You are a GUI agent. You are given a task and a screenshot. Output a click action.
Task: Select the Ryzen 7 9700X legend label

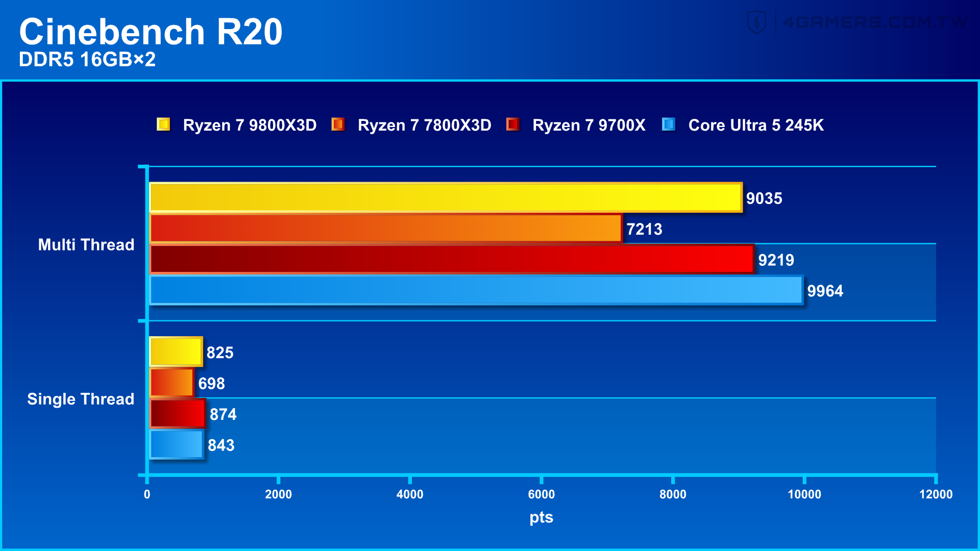(589, 125)
